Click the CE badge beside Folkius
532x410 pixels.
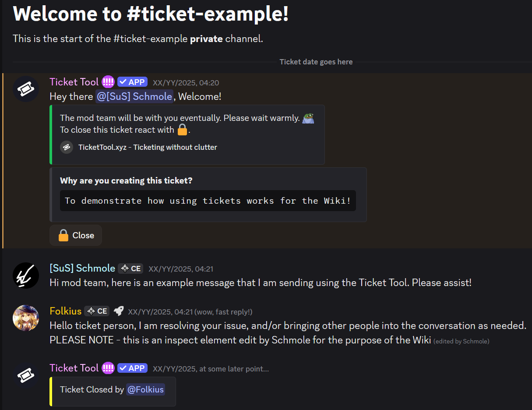coord(97,311)
